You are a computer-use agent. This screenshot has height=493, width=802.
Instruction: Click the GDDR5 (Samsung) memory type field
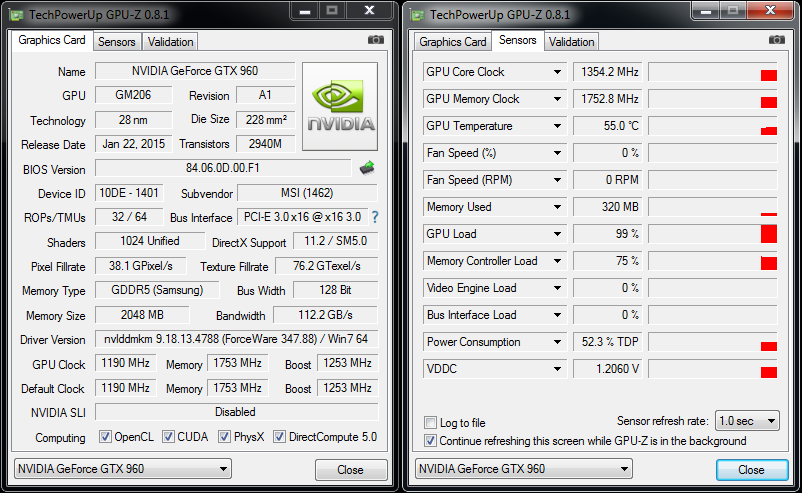coord(157,290)
